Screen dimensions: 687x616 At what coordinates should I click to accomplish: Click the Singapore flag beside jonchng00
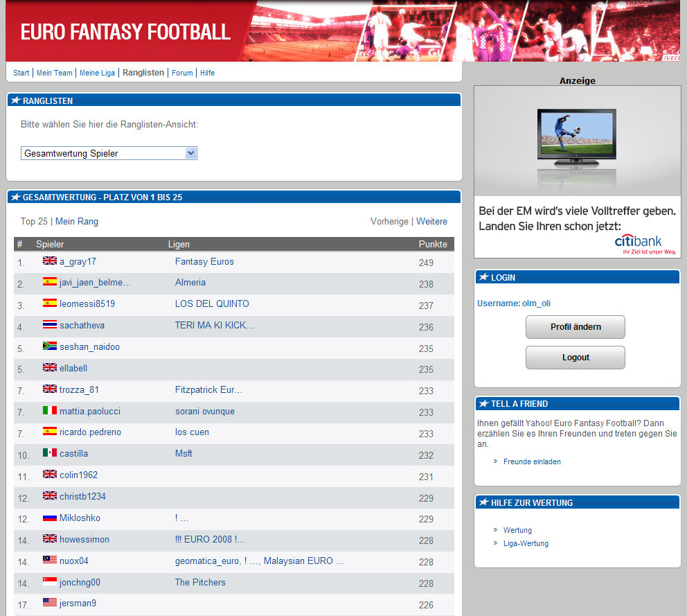click(50, 581)
